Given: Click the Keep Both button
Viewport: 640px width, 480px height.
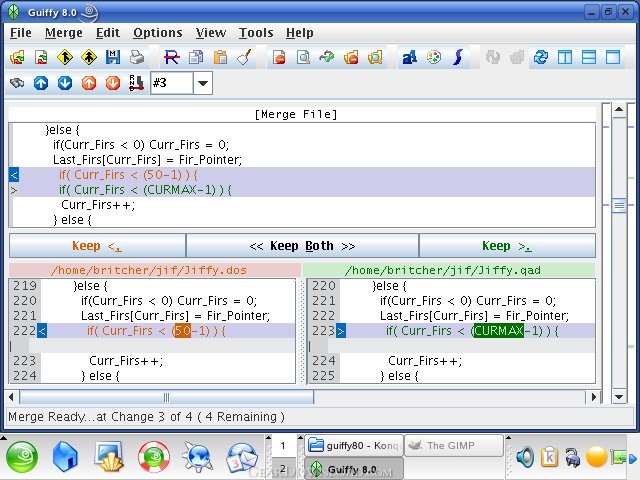Looking at the screenshot, I should [x=302, y=246].
